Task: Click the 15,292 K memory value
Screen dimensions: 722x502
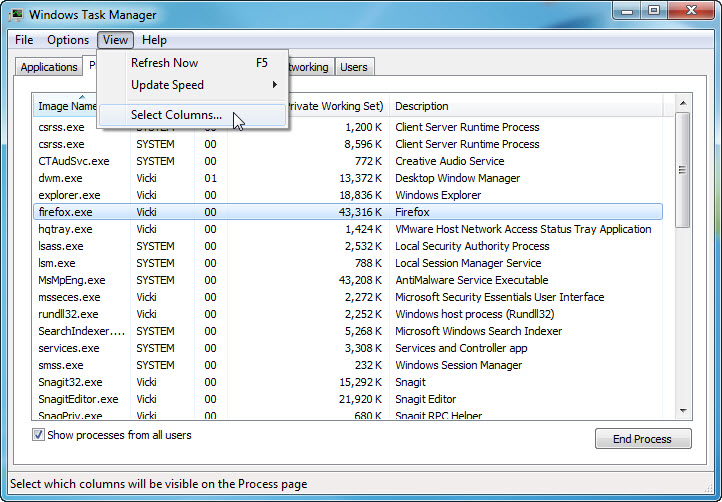Action: click(x=361, y=382)
